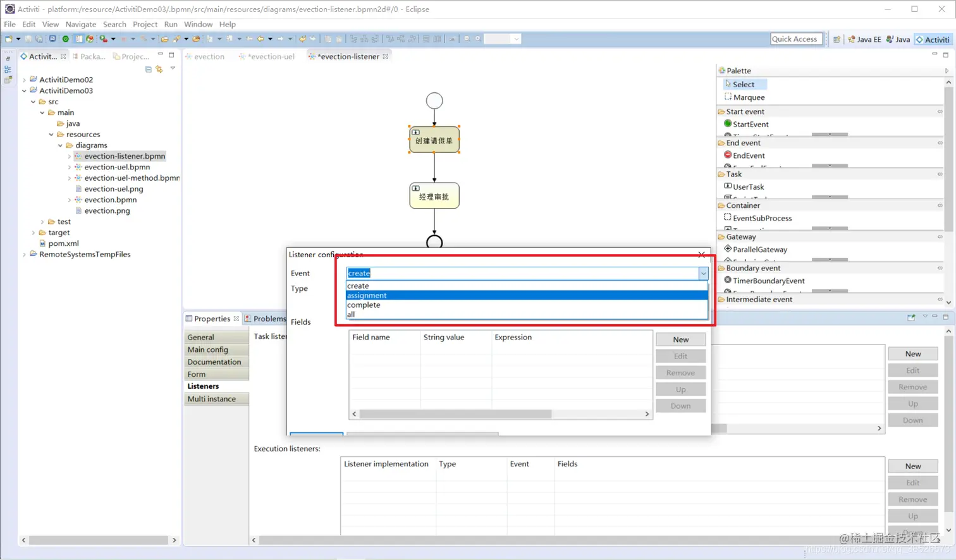
Task: Open the Event combo box arrow
Action: [x=703, y=273]
